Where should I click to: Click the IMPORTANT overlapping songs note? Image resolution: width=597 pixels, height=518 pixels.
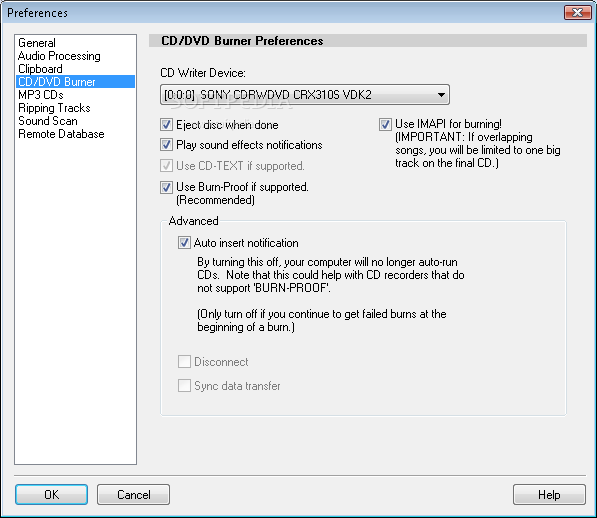478,150
